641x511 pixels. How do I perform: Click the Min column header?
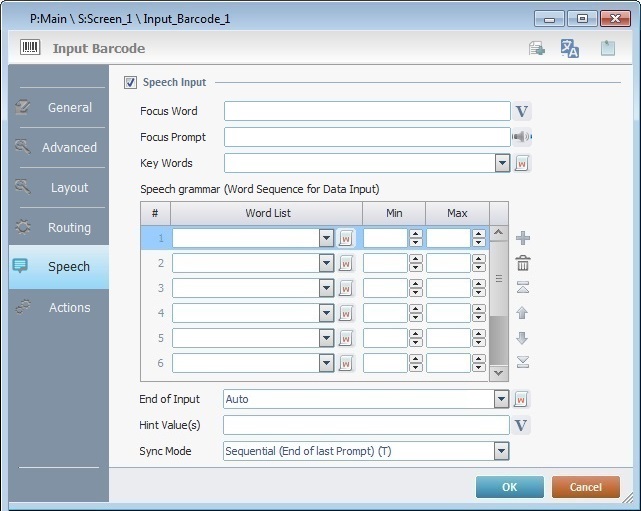click(394, 213)
